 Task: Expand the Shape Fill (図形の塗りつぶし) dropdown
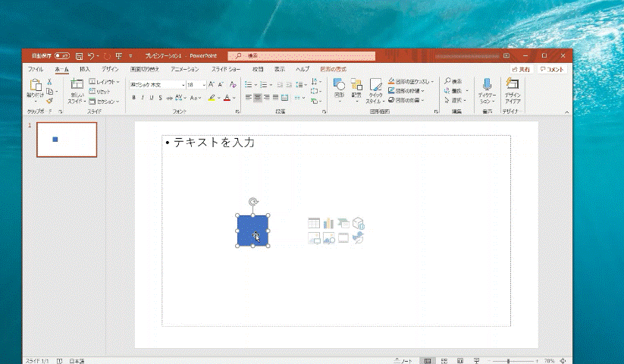coord(431,81)
